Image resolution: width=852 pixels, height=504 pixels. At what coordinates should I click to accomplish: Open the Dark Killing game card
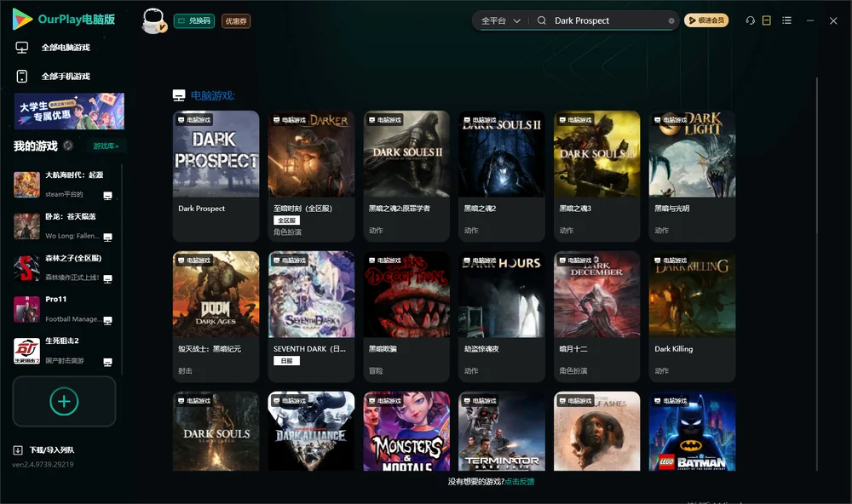click(692, 317)
